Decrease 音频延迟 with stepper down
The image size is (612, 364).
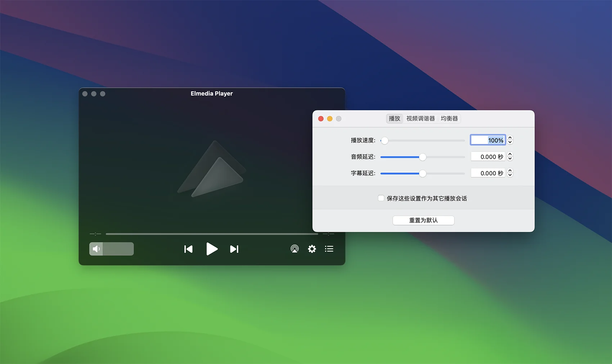pos(510,159)
